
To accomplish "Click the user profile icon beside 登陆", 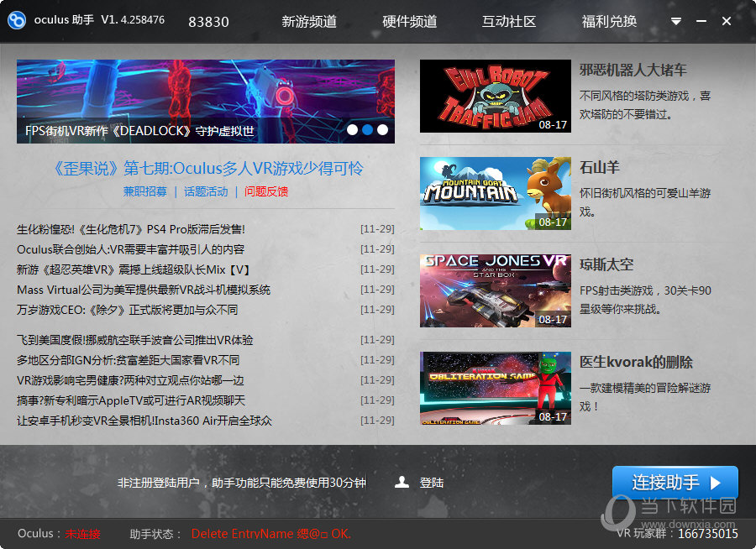I will pos(402,482).
